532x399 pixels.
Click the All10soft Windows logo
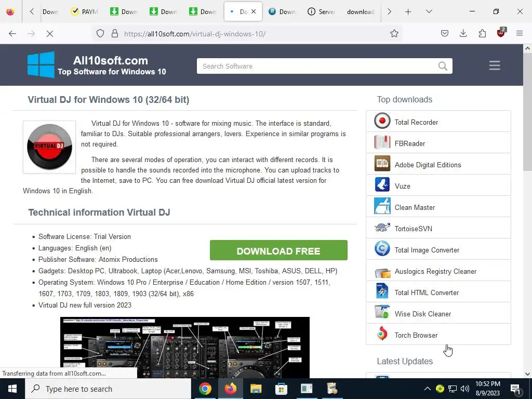[41, 64]
